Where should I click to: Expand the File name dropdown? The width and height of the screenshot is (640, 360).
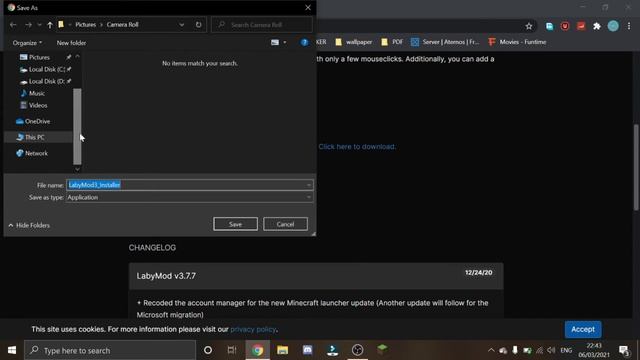[309, 185]
